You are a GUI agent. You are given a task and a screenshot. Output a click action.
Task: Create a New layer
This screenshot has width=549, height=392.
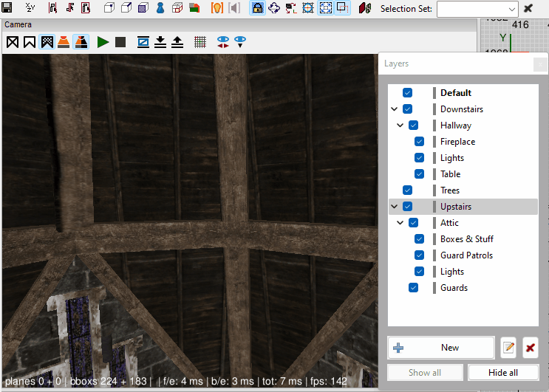click(441, 348)
